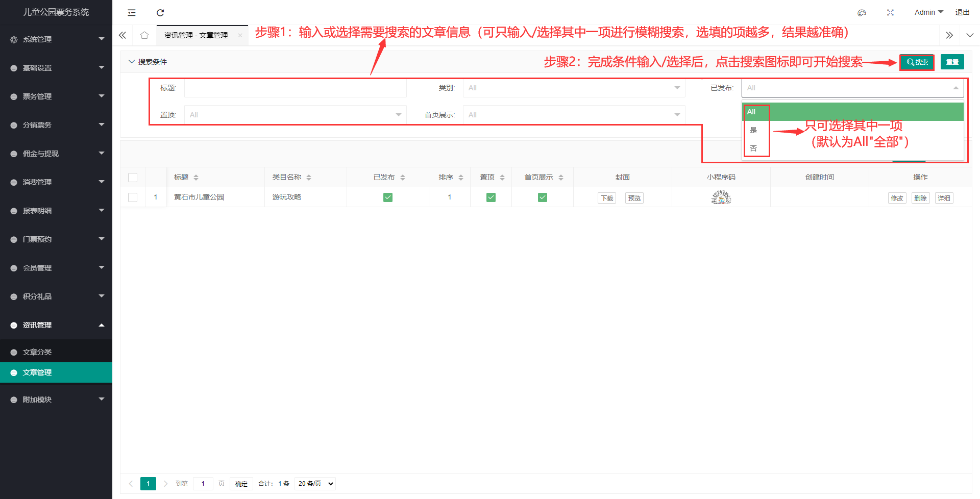
Task: Collapse 资讯管理 menu
Action: pos(56,325)
